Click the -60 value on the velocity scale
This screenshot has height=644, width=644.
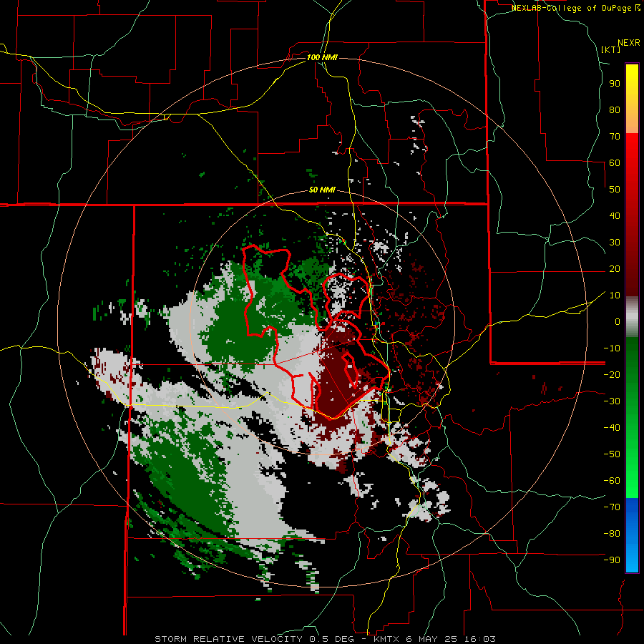point(612,481)
